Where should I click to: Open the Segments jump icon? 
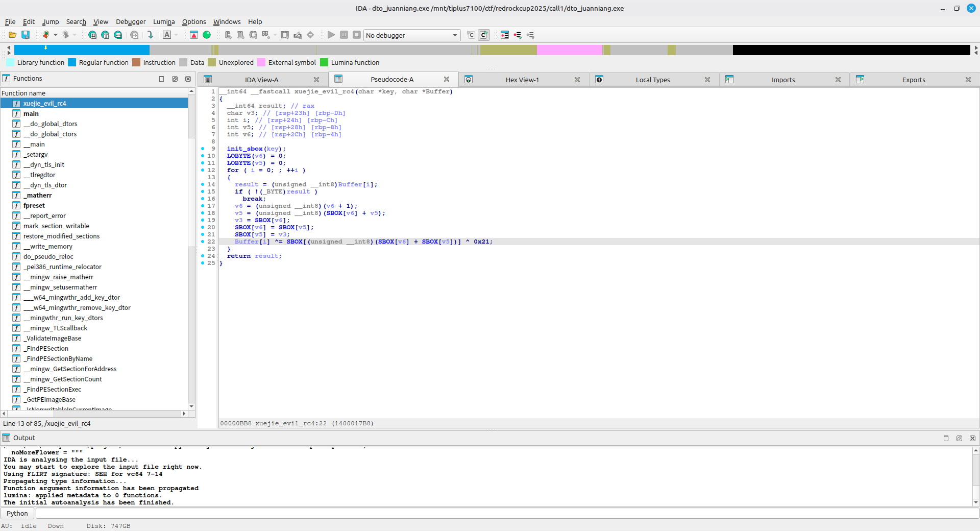click(92, 35)
